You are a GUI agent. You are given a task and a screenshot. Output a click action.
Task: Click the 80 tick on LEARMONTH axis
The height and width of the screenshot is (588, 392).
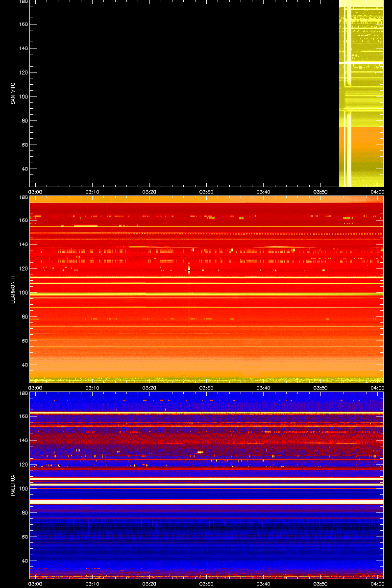coord(24,317)
